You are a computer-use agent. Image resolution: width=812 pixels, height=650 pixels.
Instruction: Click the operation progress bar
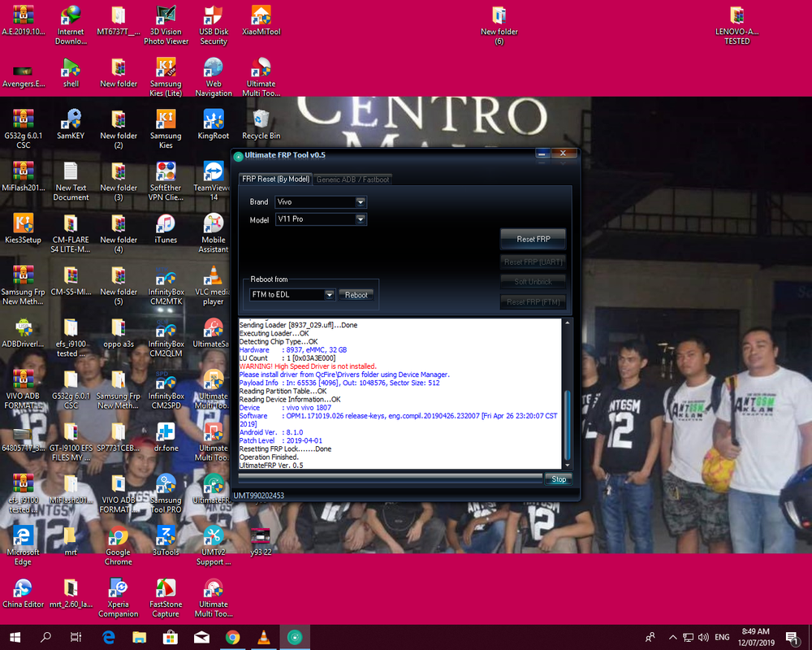coord(391,478)
